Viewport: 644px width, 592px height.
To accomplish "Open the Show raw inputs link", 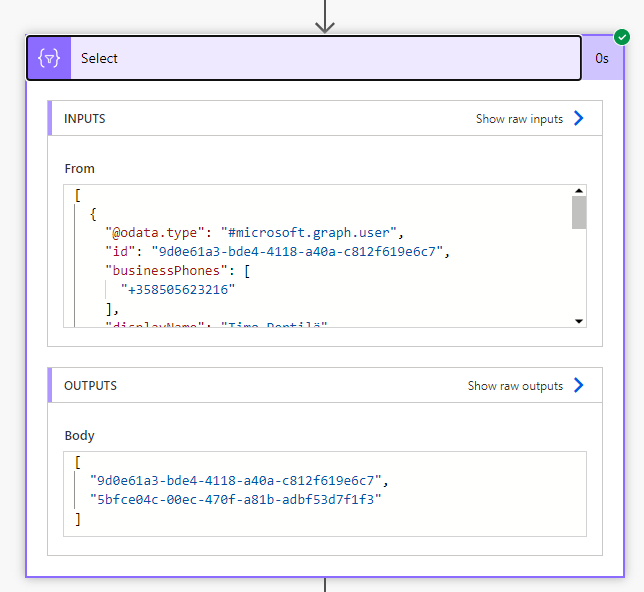I will tap(519, 119).
